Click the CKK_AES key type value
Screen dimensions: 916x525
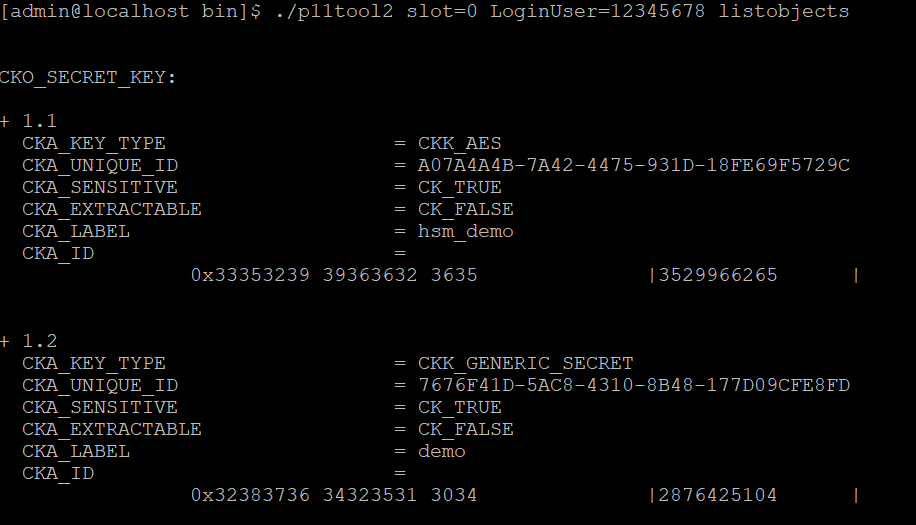coord(459,144)
